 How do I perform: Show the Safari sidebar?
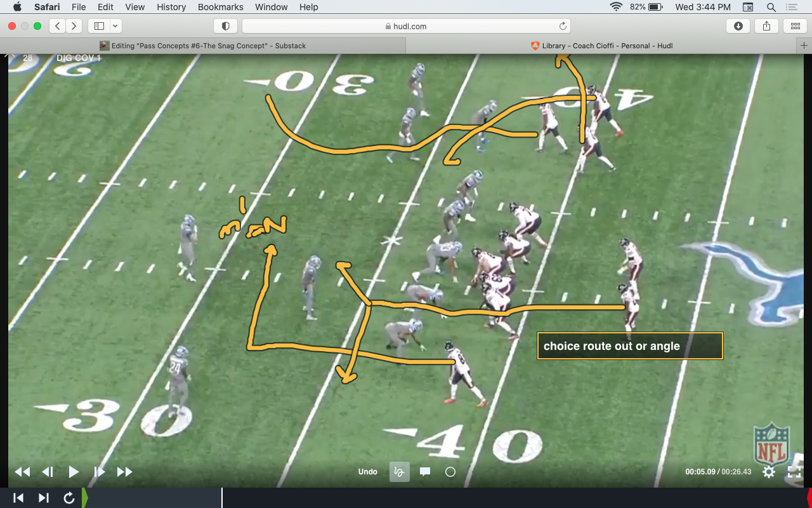(x=99, y=26)
